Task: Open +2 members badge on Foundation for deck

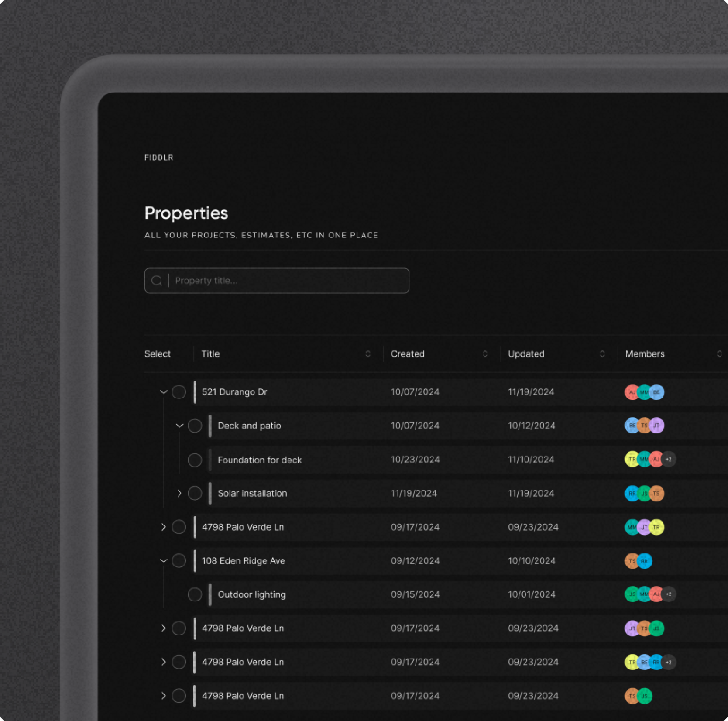Action: pyautogui.click(x=669, y=459)
